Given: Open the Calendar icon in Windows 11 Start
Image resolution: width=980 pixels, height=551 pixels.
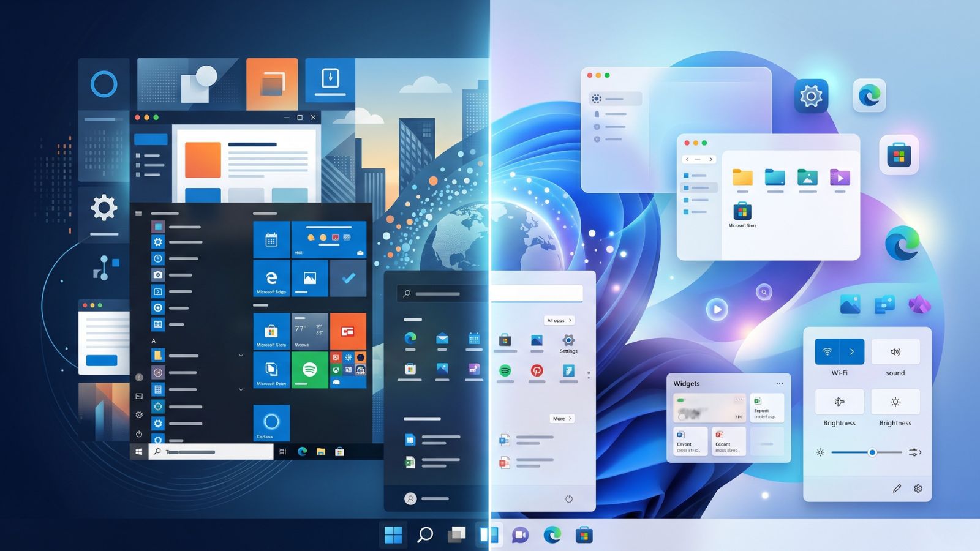Looking at the screenshot, I should click(474, 339).
